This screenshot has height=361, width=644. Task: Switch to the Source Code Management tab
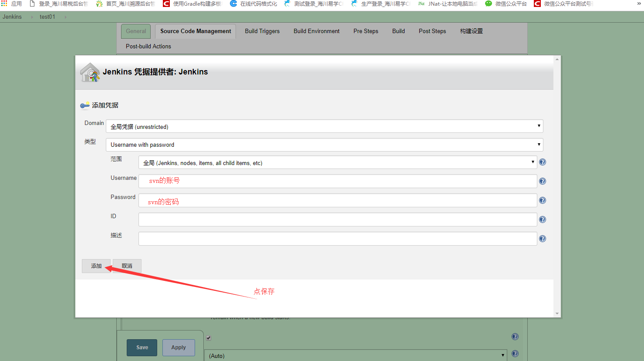pyautogui.click(x=196, y=31)
